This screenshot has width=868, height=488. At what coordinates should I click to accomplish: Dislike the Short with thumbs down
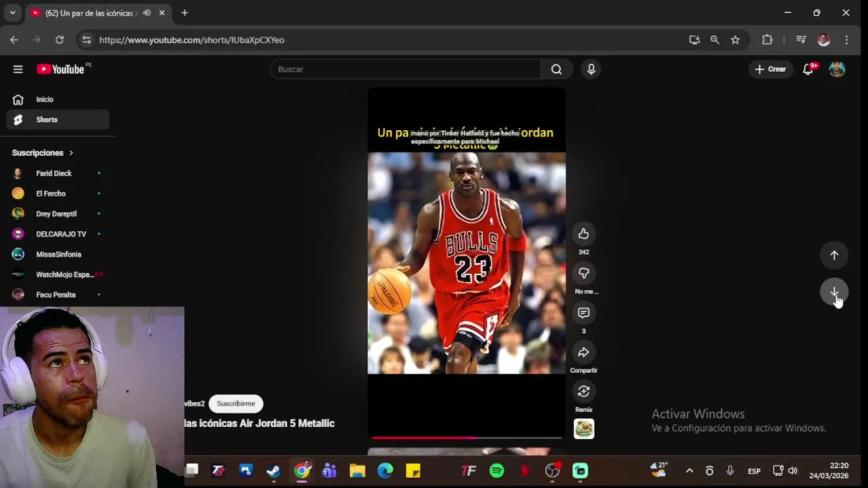584,273
